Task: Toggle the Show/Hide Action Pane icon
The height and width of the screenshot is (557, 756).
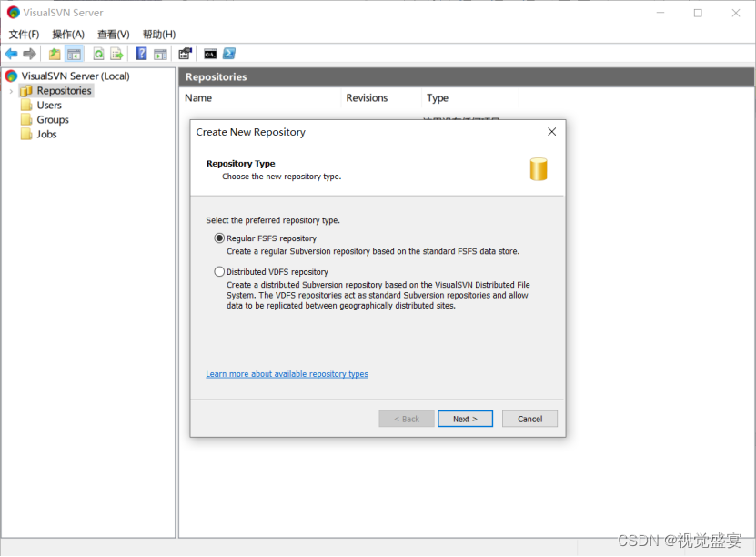Action: coord(160,55)
